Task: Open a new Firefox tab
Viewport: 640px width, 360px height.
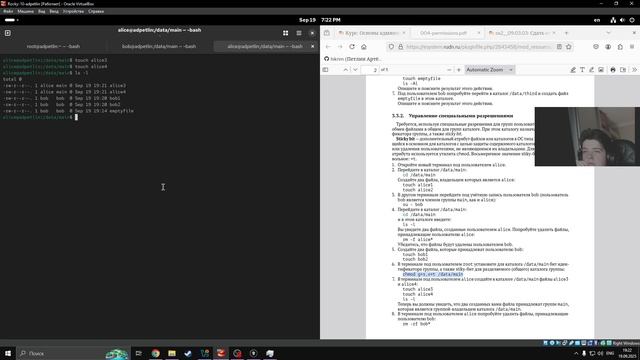Action: tap(566, 33)
